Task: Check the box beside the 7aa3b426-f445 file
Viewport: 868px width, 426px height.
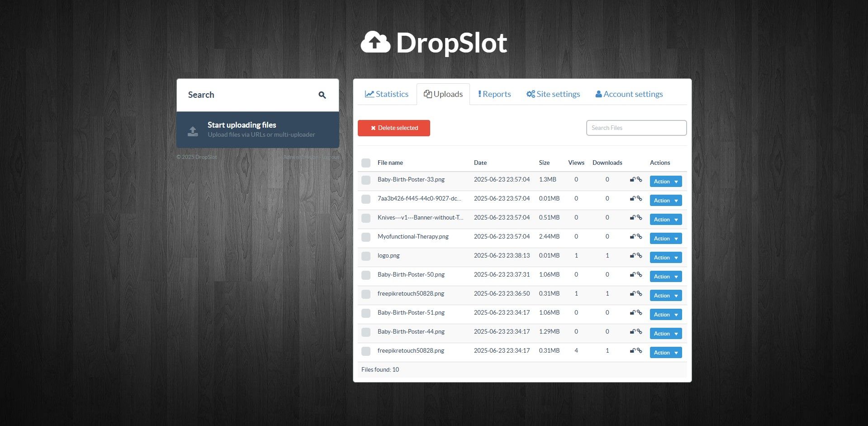Action: coord(366,199)
